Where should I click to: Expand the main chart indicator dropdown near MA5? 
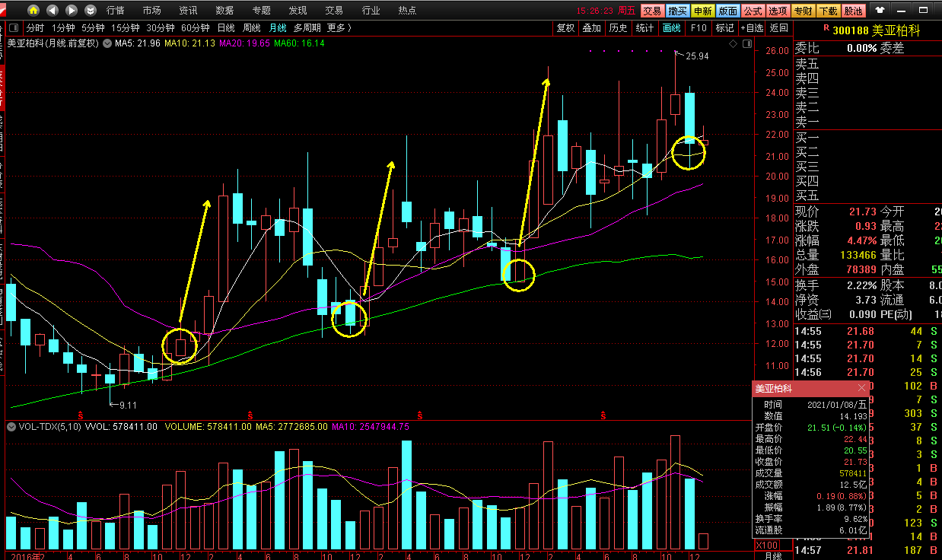(x=106, y=43)
